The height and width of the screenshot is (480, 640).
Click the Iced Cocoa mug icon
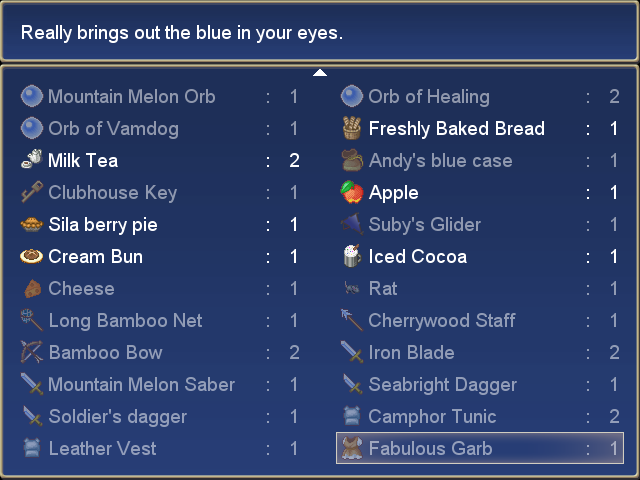[352, 256]
